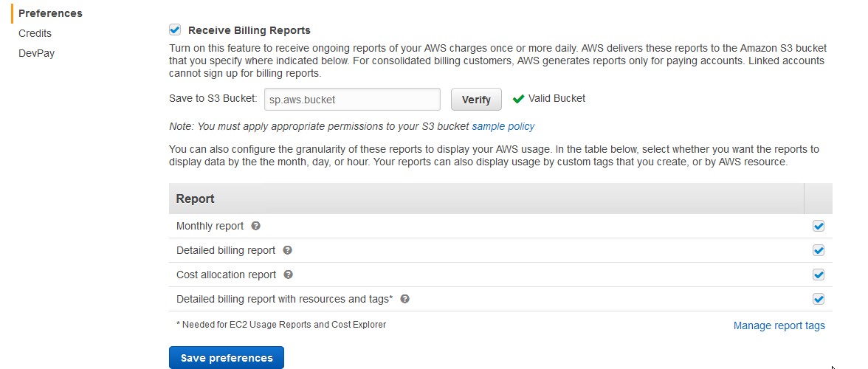Image resolution: width=868 pixels, height=369 pixels.
Task: Uncheck the Monthly report checkbox
Action: tap(818, 226)
